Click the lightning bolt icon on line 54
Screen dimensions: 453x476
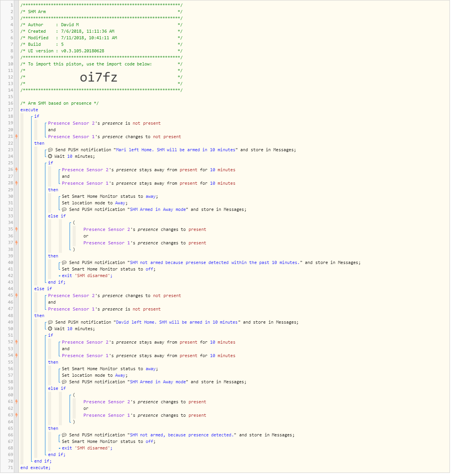point(17,356)
